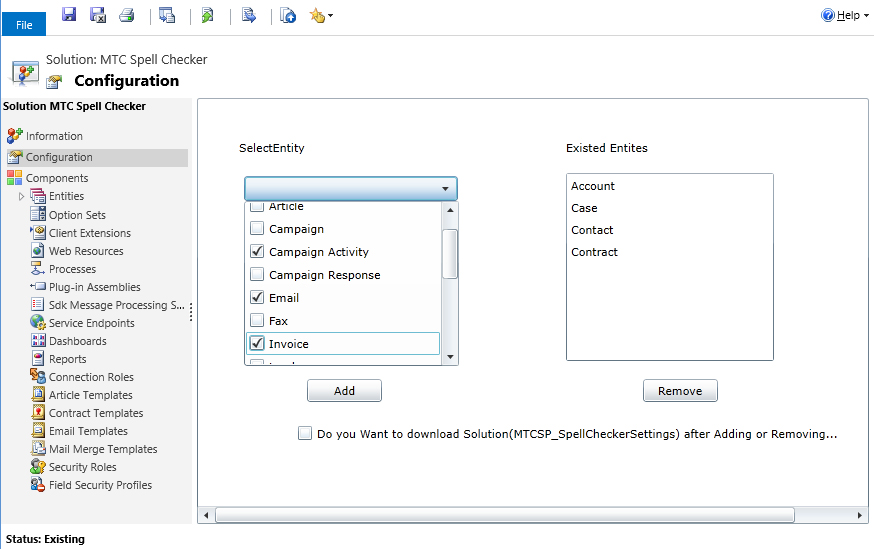Select Contact in Existed Entities list

click(x=592, y=230)
